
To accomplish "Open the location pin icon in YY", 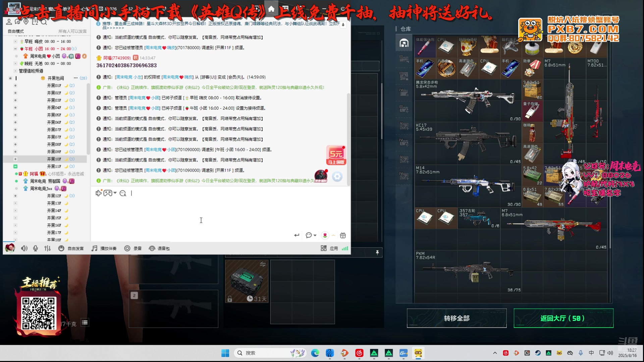I will pos(26,22).
